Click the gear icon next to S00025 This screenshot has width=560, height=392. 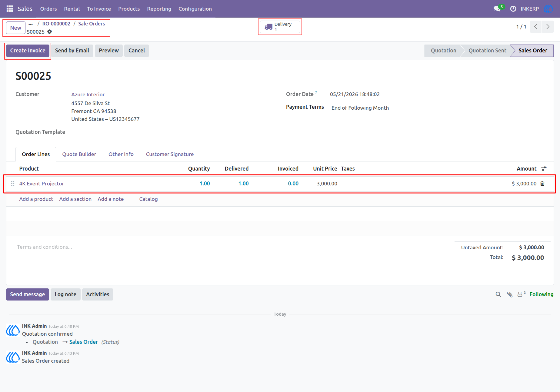click(50, 32)
